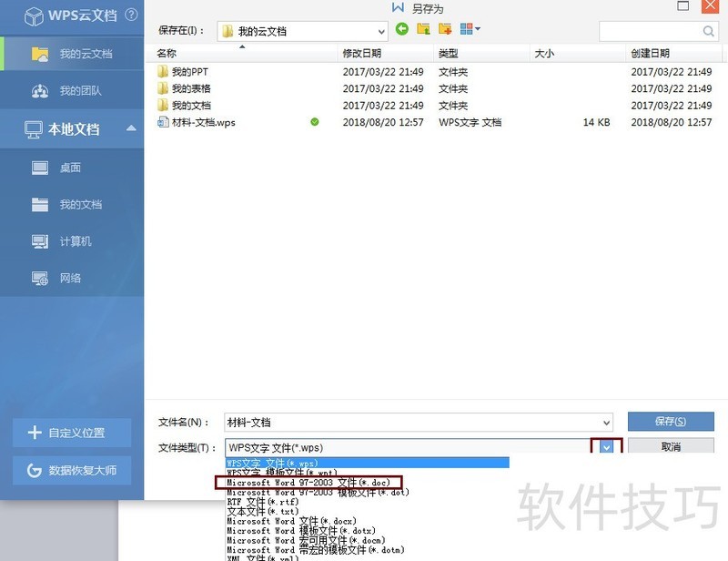The height and width of the screenshot is (561, 728).
Task: Choose 文本文件(*.txt) option
Action: tap(262, 512)
